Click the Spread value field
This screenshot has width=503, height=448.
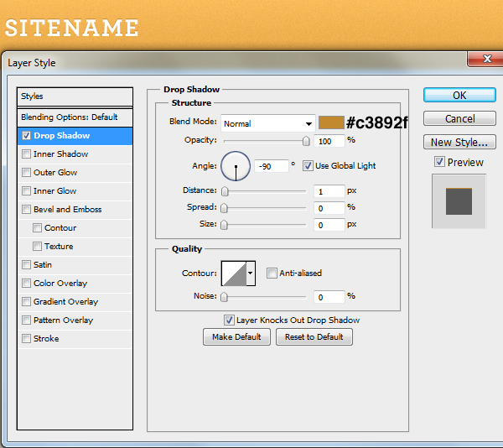click(x=329, y=208)
